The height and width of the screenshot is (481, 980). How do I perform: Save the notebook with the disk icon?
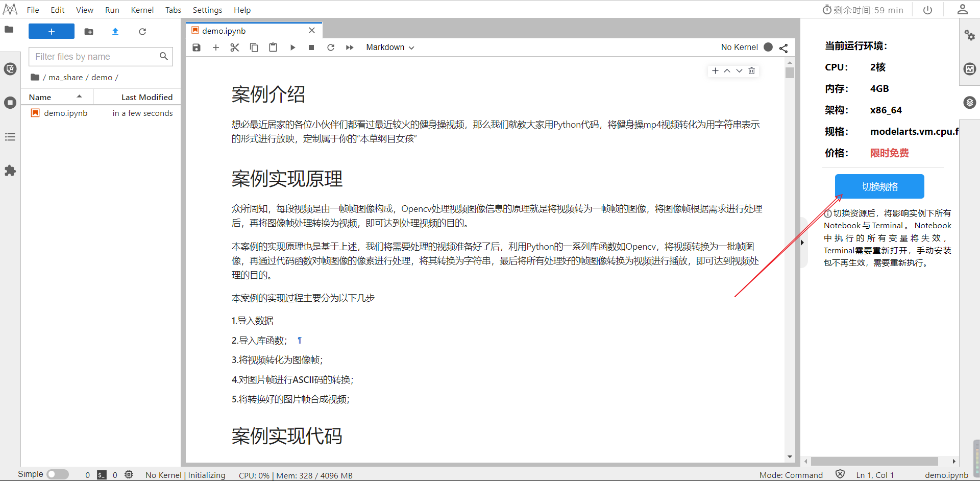[197, 47]
